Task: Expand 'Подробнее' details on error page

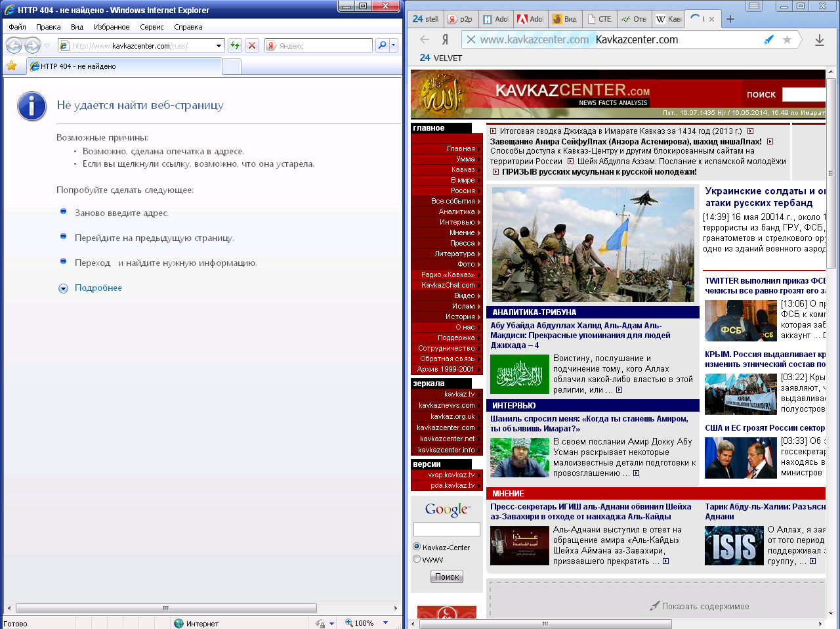Action: tap(98, 288)
